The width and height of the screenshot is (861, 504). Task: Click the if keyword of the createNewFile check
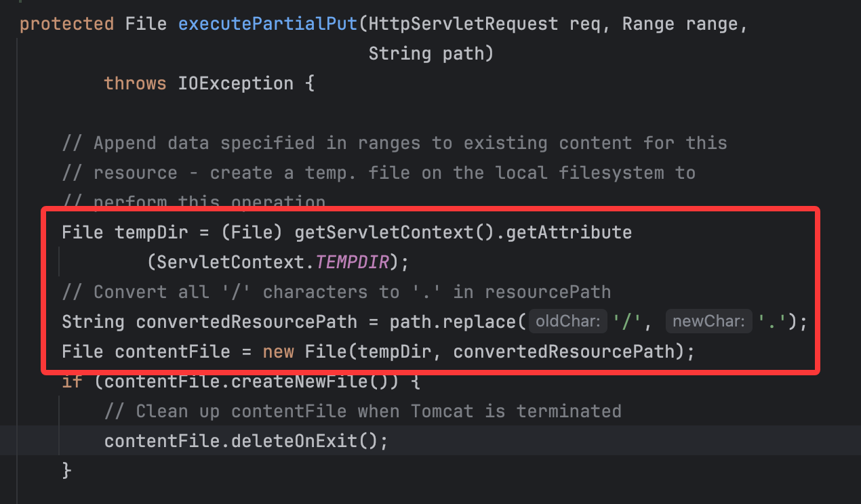point(72,382)
